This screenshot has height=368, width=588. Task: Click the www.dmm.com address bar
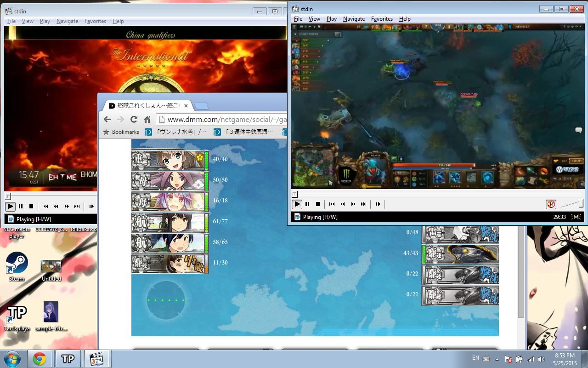point(222,120)
